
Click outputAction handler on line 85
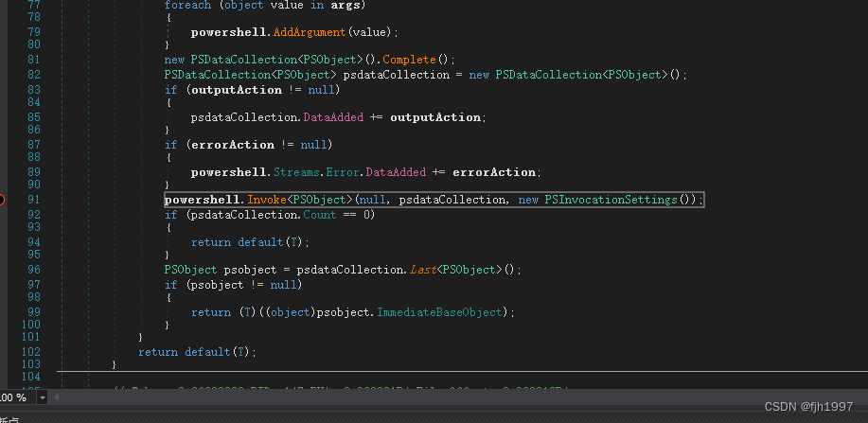[435, 117]
